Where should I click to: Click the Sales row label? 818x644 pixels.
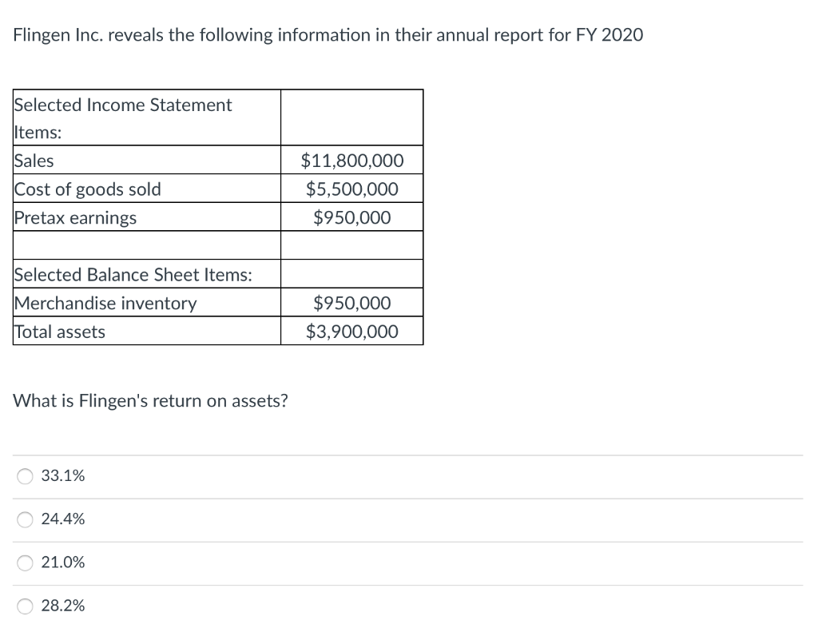[x=34, y=160]
